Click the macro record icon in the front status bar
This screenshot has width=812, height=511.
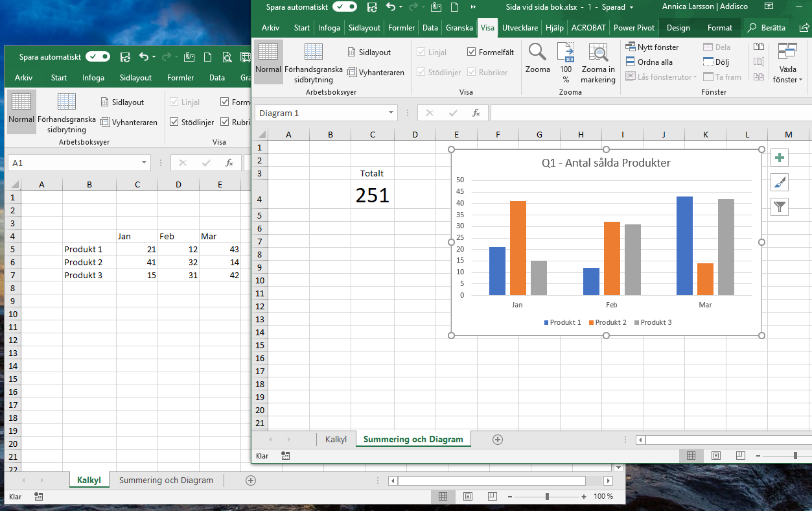click(x=285, y=456)
